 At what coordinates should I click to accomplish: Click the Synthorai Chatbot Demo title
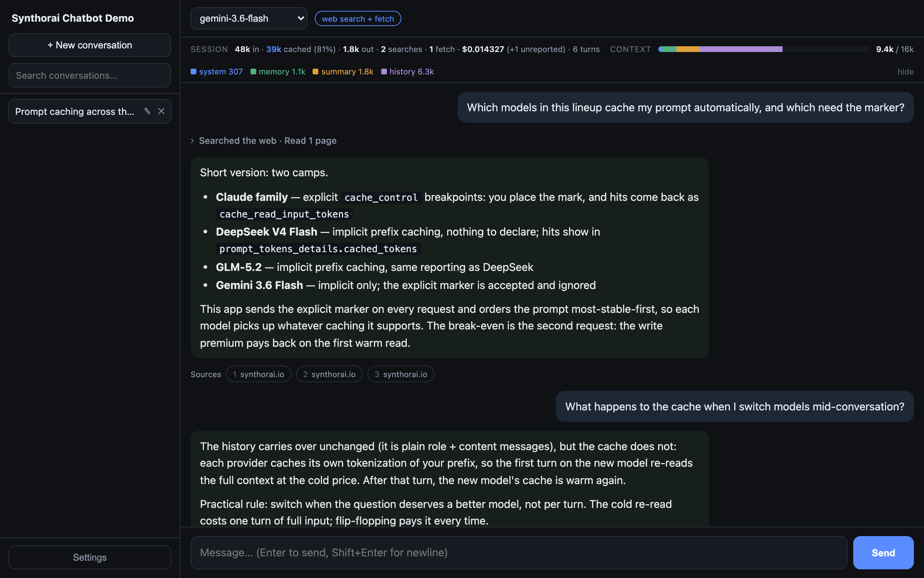73,18
